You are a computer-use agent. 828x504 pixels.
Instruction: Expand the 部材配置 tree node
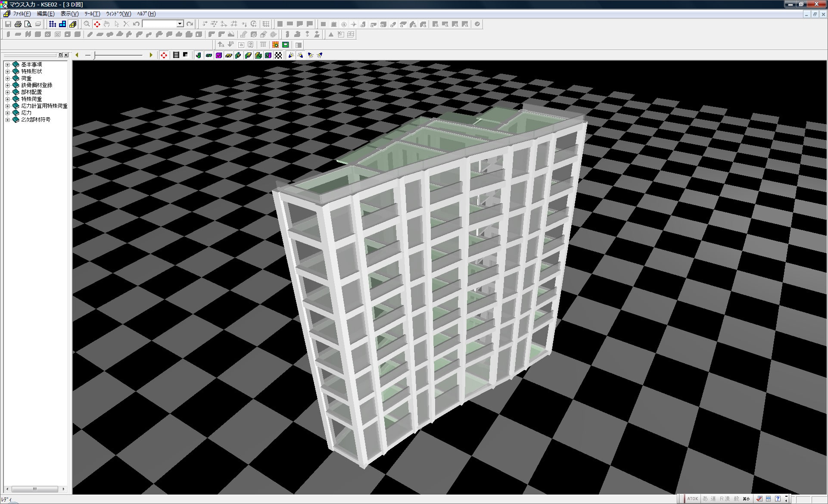(x=7, y=92)
